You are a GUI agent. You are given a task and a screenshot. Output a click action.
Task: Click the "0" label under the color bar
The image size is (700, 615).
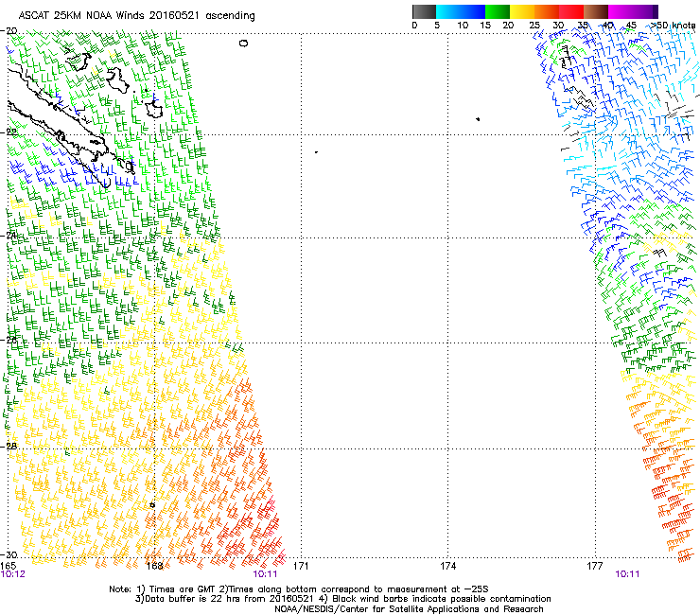tap(414, 26)
